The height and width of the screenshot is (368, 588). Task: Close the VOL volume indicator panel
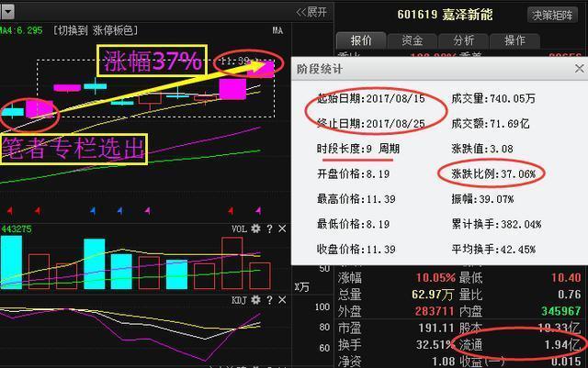click(282, 229)
